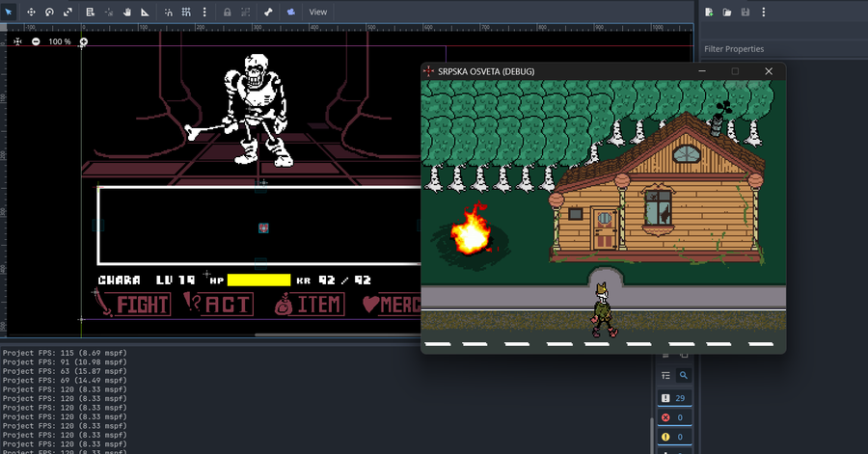
Task: Click the output panel vertical scrollbar
Action: tap(651, 437)
